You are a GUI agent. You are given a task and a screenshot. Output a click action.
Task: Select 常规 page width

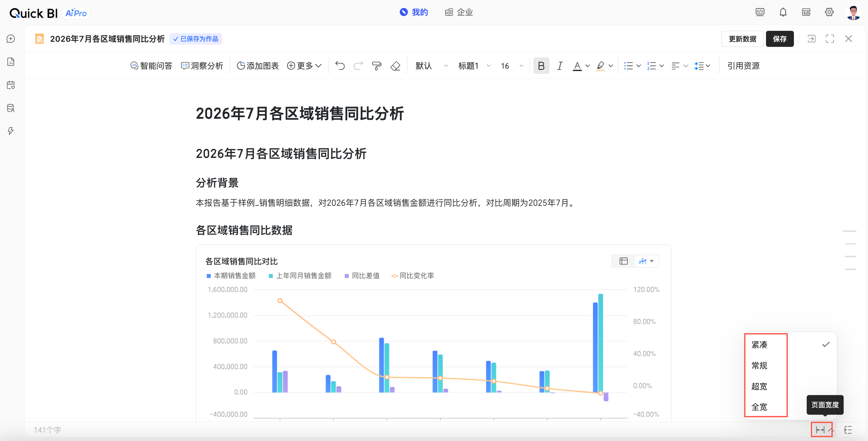[790, 366]
